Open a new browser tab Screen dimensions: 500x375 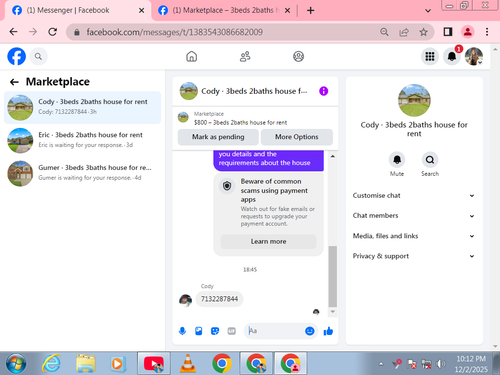[310, 11]
